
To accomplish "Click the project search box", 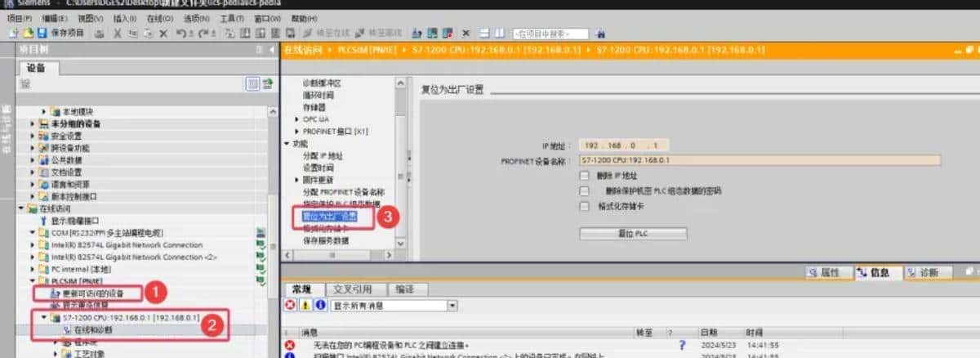I will click(x=550, y=34).
